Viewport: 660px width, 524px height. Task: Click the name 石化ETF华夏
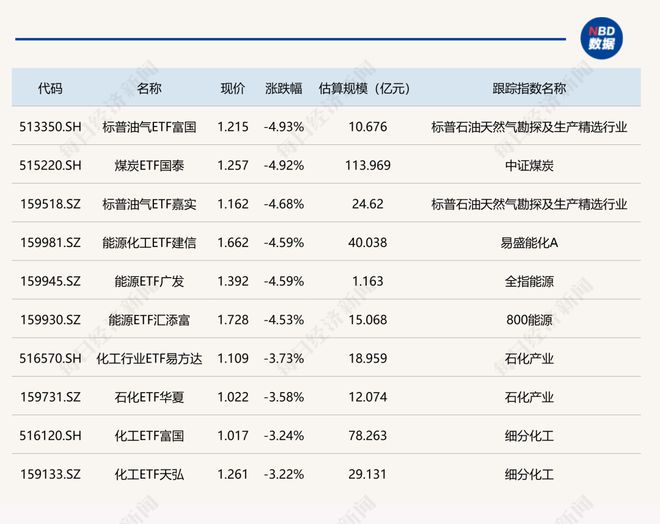coord(149,397)
